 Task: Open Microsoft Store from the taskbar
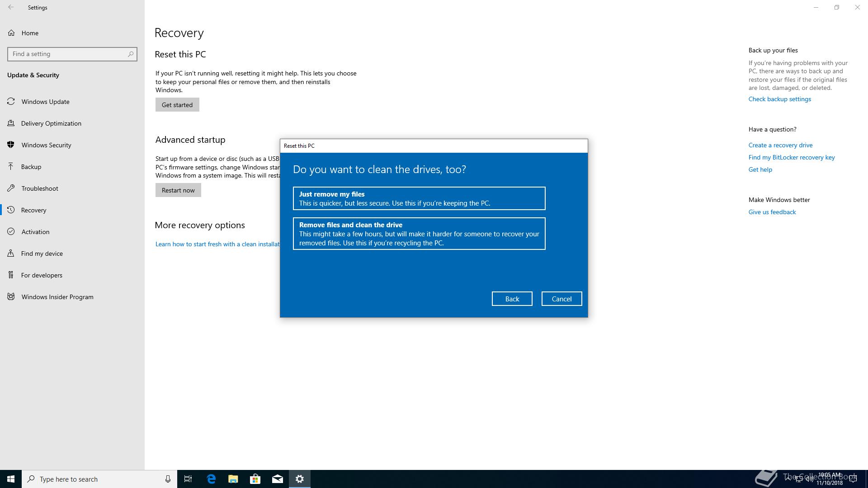(x=255, y=479)
